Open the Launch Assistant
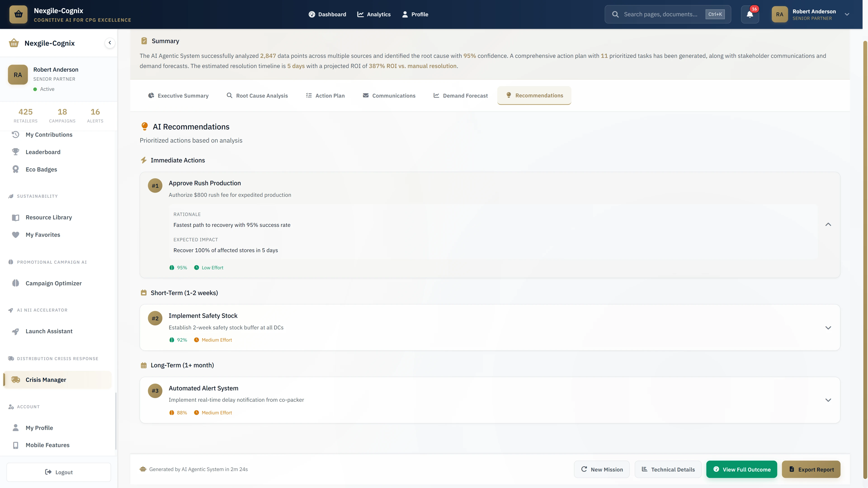Viewport: 868px width, 488px height. 49,331
